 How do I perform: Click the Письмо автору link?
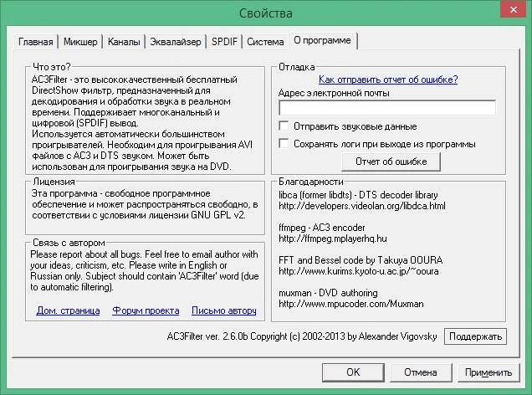[x=224, y=310]
